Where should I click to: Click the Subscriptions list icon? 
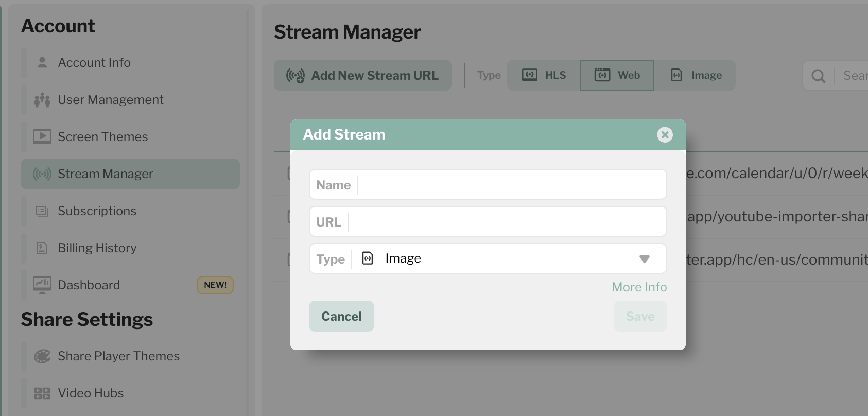coord(42,211)
